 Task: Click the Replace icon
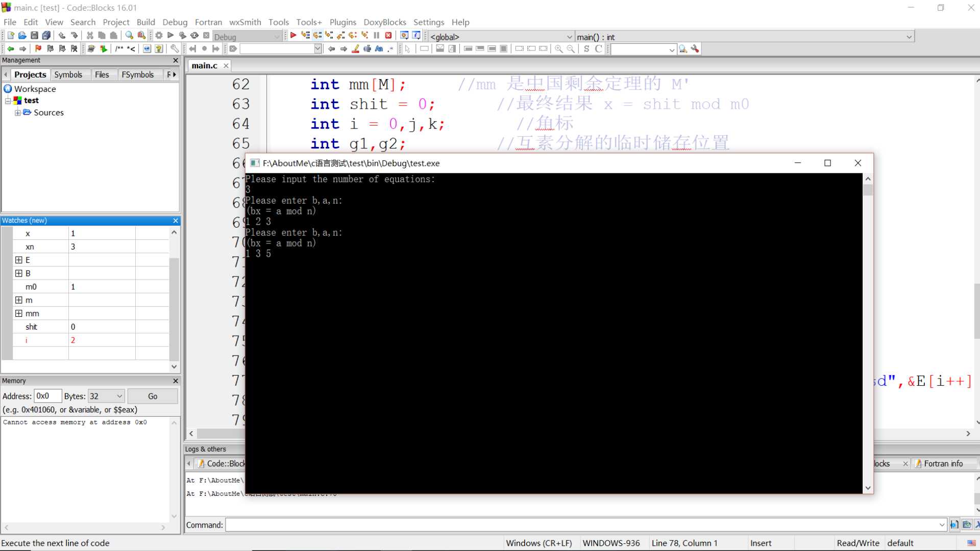141,35
